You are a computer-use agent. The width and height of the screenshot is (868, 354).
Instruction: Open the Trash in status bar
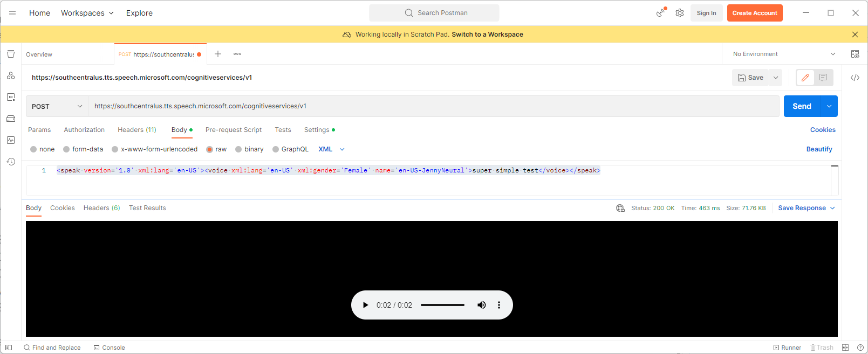[x=822, y=348]
